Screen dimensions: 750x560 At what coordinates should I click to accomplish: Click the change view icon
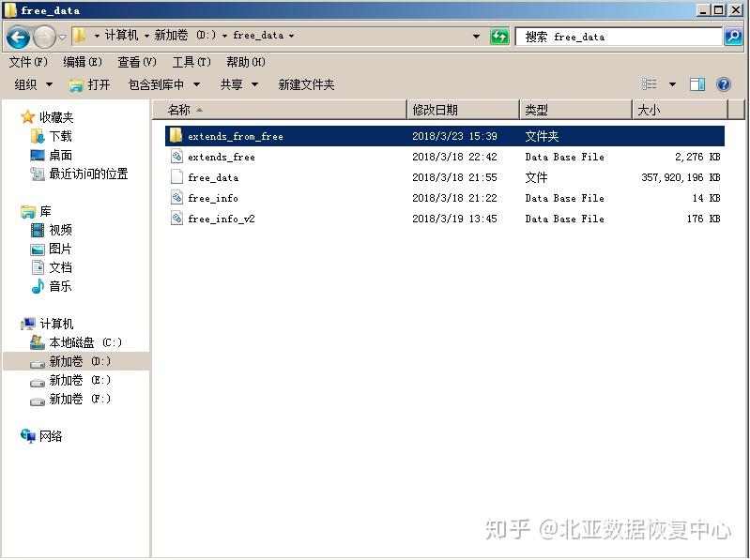(649, 84)
